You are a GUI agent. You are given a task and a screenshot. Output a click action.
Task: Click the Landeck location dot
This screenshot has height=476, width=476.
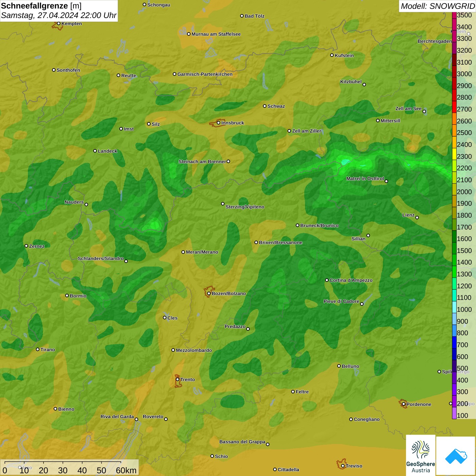tap(95, 151)
